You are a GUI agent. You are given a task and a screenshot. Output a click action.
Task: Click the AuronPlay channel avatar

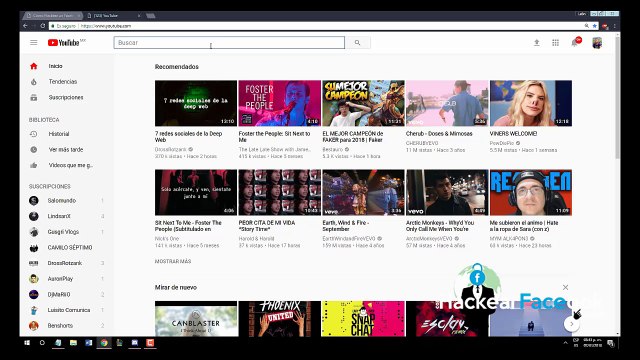click(33, 279)
